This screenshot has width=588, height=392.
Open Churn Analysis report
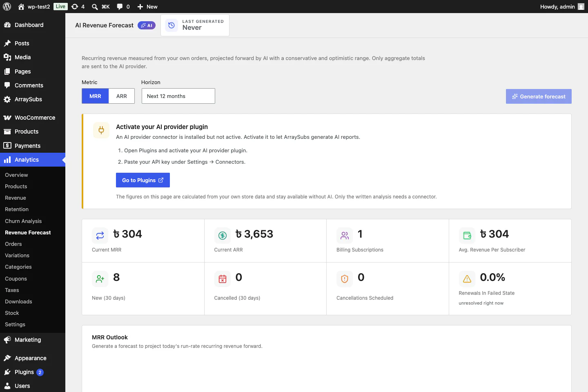(23, 221)
